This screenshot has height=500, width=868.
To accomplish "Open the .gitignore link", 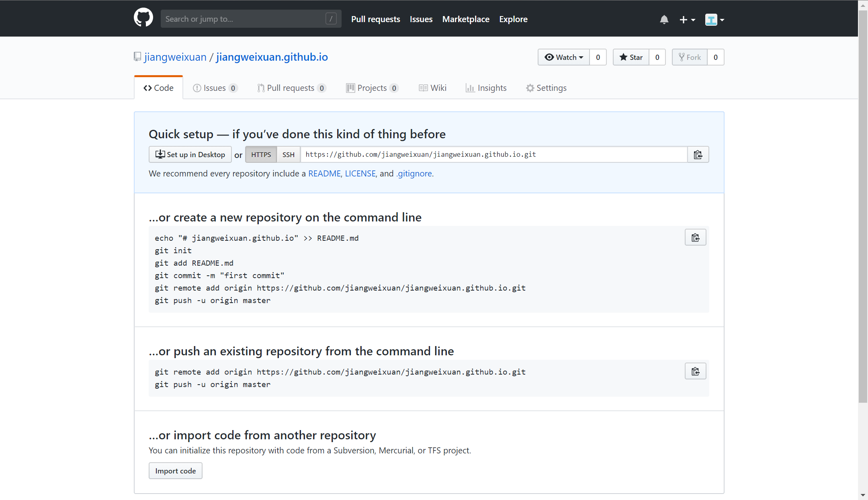I will 414,174.
